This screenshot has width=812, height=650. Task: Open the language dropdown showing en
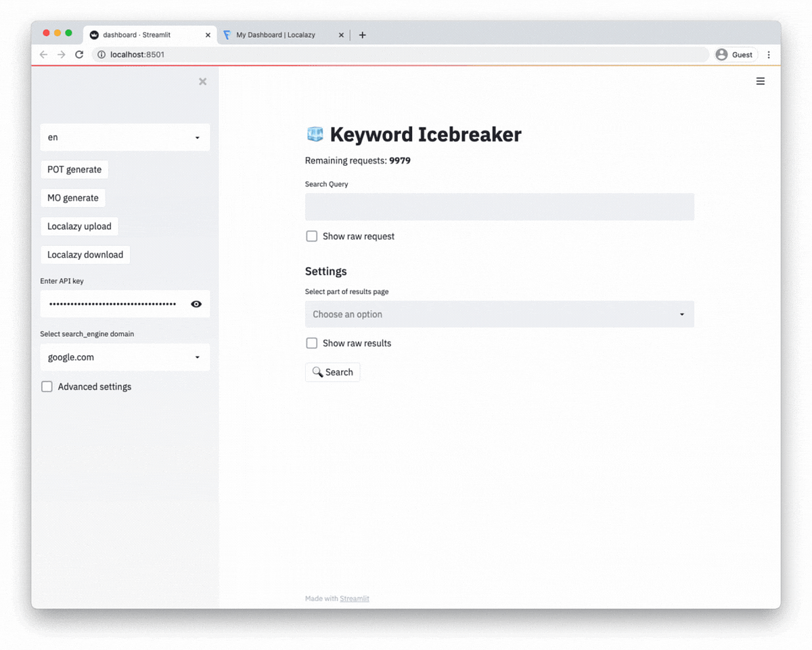click(x=125, y=137)
